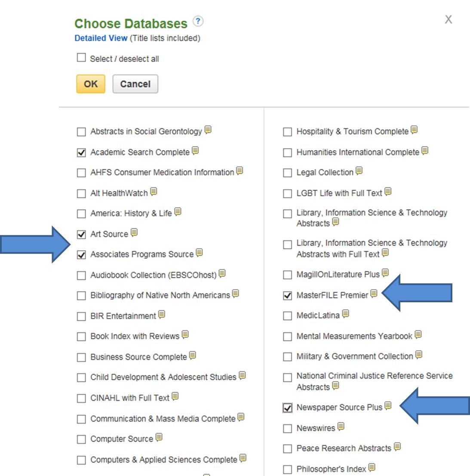Check Philosopher's Index checkbox
The width and height of the screenshot is (470, 476).
288,469
